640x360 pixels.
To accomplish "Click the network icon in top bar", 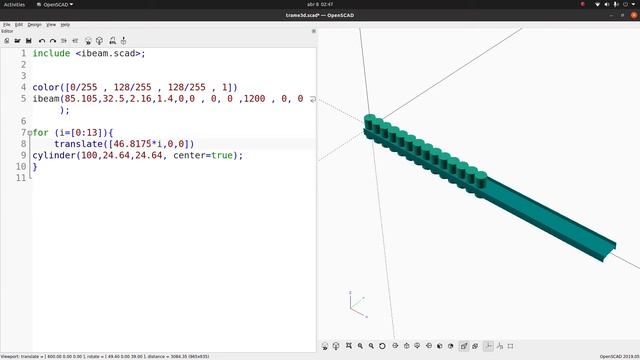I will point(597,4).
